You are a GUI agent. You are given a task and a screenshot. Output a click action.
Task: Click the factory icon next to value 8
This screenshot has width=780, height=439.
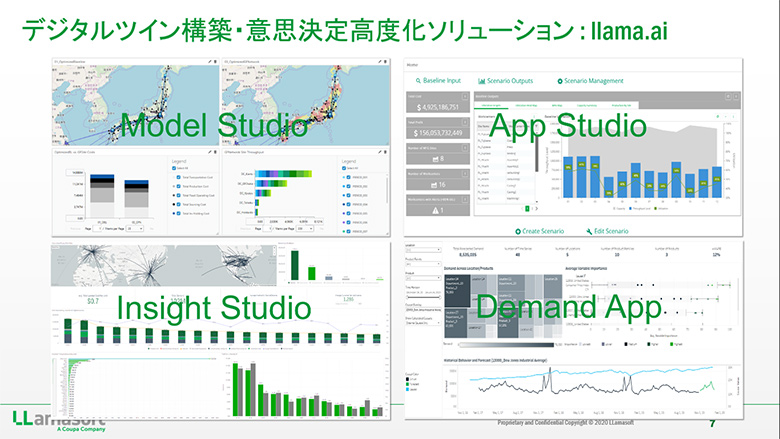point(436,159)
